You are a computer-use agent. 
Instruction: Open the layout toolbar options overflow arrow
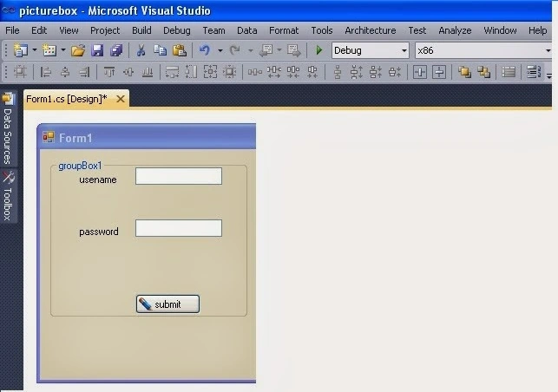549,75
